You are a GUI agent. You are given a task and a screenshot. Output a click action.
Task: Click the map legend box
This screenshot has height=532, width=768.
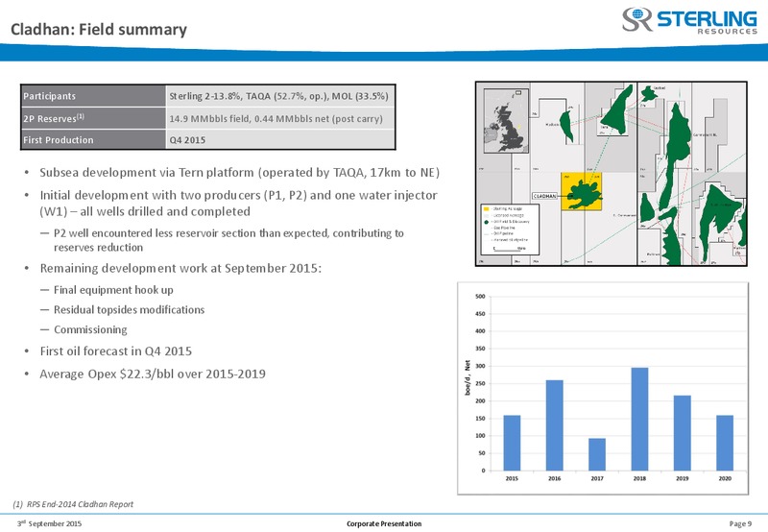510,230
